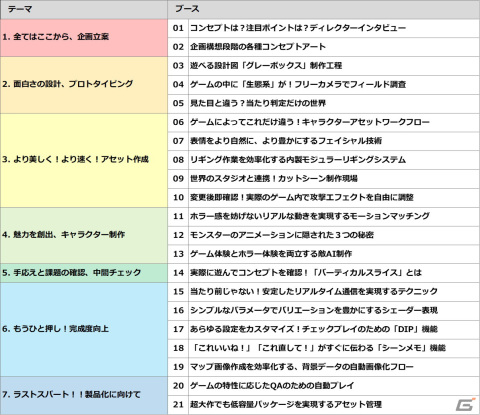This screenshot has height=415, width=480.
Task: Click booth title 'ゲームによってこれだけ違う！キャラクターアセットワークフロー'
Action: [310, 122]
